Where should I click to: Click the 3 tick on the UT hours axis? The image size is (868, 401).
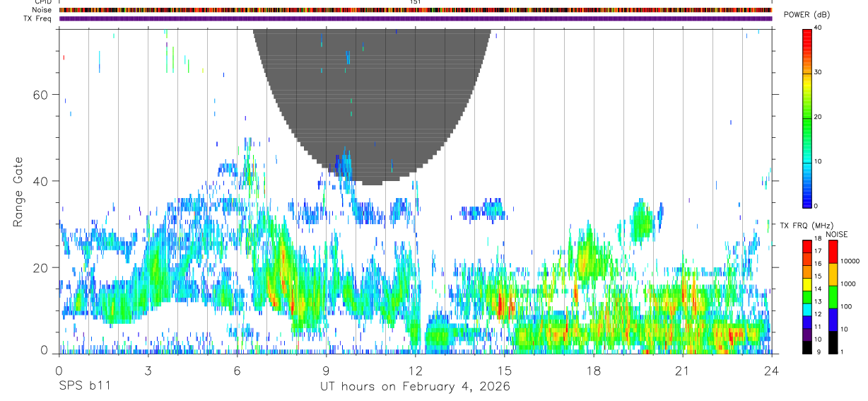tap(148, 371)
